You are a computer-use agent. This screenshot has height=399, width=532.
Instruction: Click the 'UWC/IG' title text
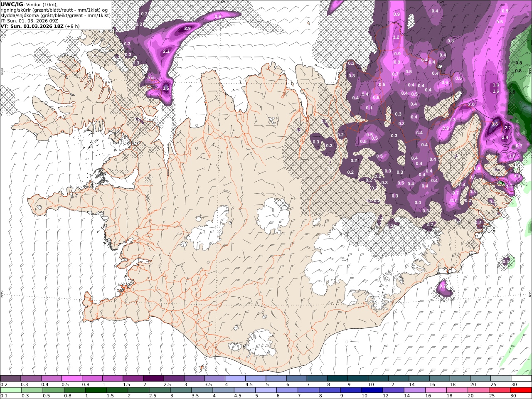point(12,4)
